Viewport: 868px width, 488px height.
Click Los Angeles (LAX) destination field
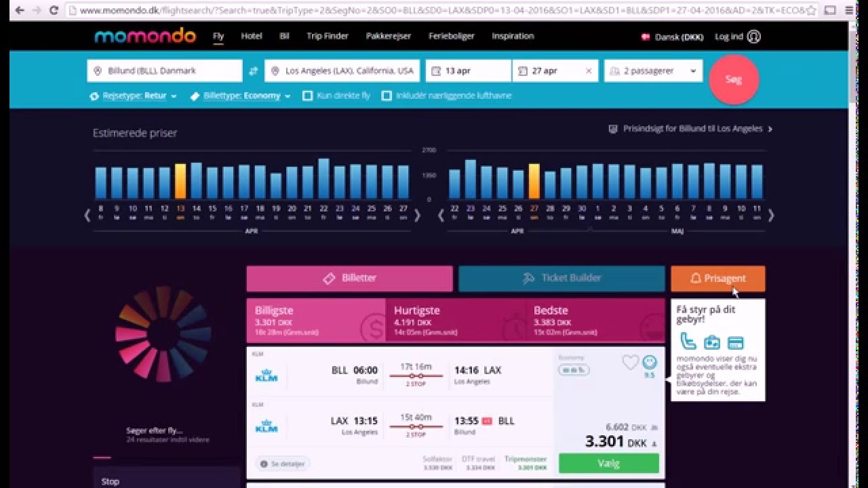(x=342, y=70)
